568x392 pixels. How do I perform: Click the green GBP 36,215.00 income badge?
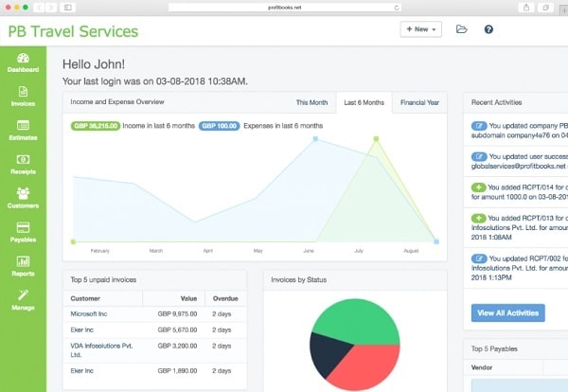coord(96,126)
